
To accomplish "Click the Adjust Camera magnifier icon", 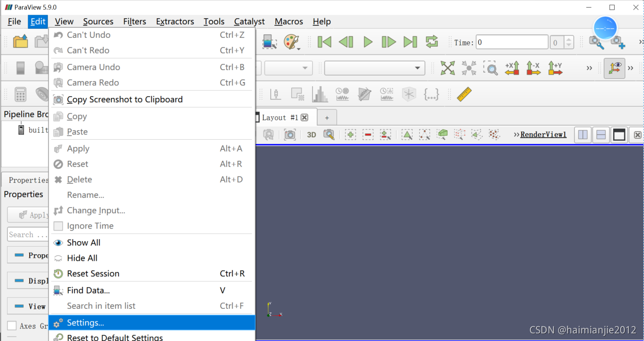I will 597,42.
